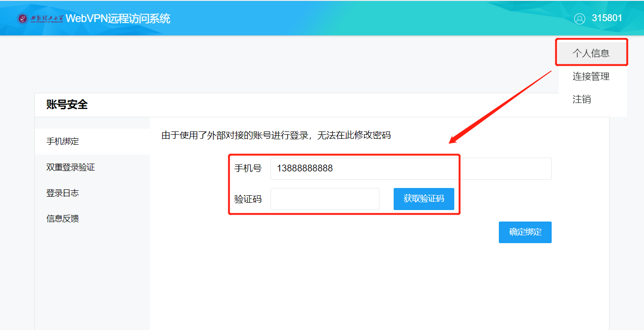Image resolution: width=644 pixels, height=330 pixels.
Task: Switch to the 手机绑定 tab
Action: tap(63, 141)
